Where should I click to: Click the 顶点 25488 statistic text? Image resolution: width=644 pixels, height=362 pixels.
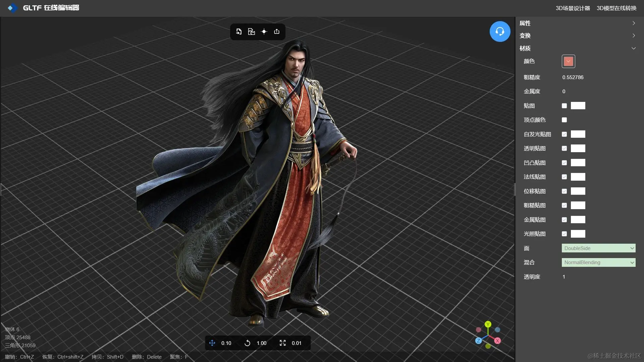tap(18, 337)
